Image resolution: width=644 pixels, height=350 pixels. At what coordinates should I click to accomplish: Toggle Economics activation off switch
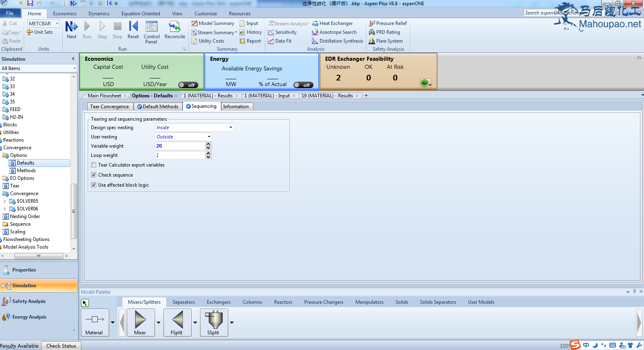point(188,85)
